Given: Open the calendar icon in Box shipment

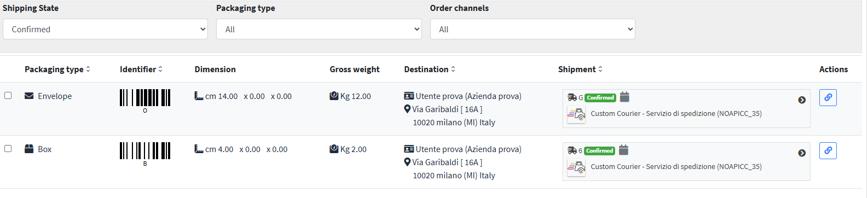Looking at the screenshot, I should point(623,150).
